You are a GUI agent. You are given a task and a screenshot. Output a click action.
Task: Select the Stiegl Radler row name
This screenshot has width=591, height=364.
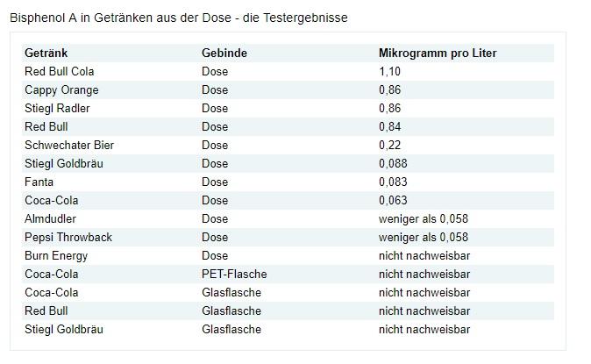click(57, 109)
